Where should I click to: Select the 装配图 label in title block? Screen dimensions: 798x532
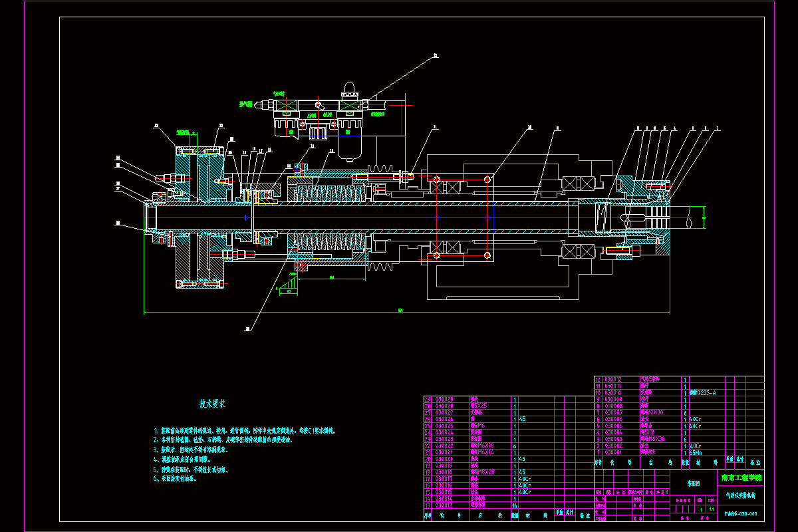coord(694,483)
